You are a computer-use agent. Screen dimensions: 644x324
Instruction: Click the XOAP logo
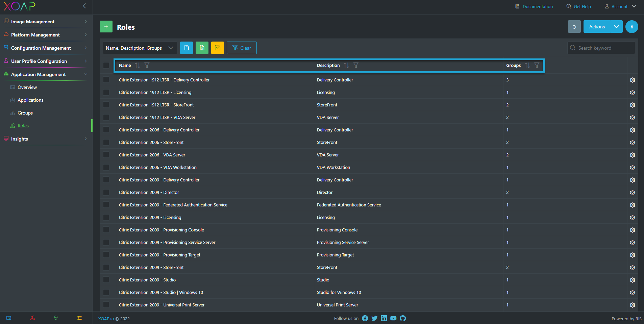tap(20, 6)
